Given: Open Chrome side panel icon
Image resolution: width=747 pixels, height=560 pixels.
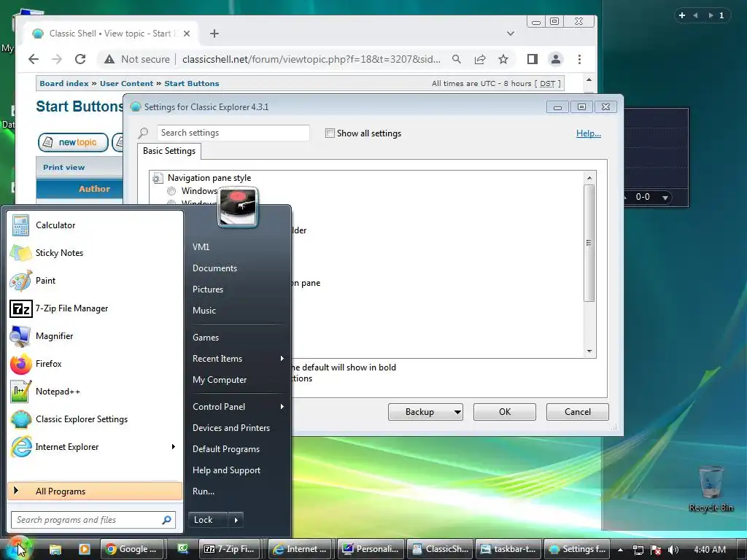Looking at the screenshot, I should pyautogui.click(x=532, y=59).
